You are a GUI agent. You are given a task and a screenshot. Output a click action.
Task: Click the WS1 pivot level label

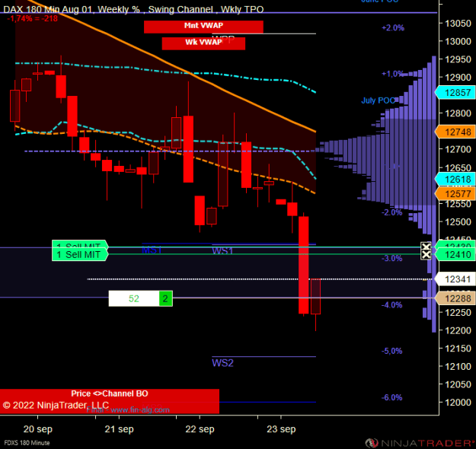(x=222, y=251)
